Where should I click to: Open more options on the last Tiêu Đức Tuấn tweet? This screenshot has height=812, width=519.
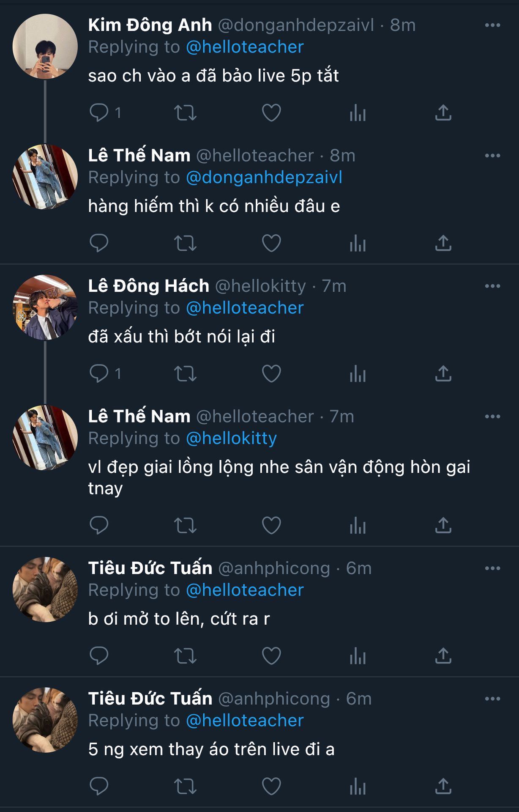492,699
